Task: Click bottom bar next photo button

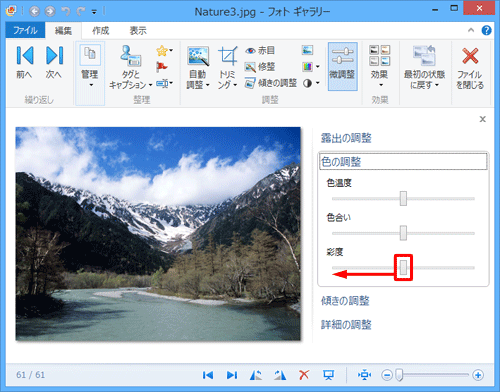Action: click(x=232, y=375)
